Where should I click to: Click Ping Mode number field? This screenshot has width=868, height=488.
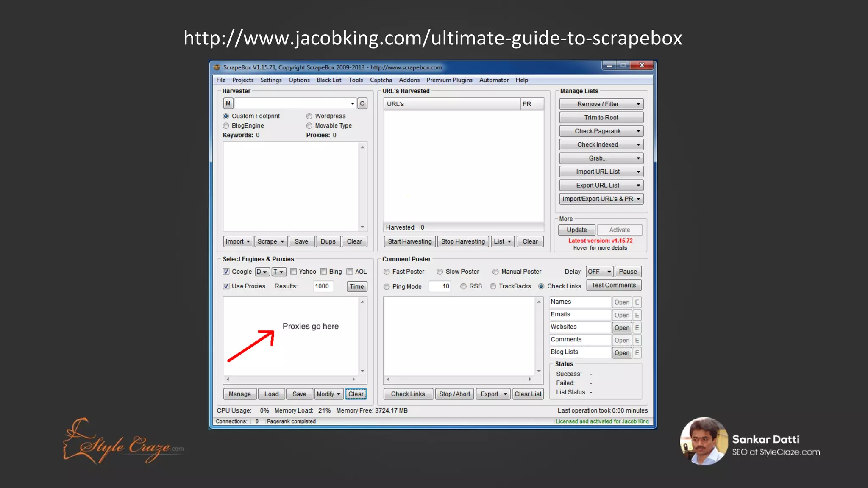(x=440, y=286)
